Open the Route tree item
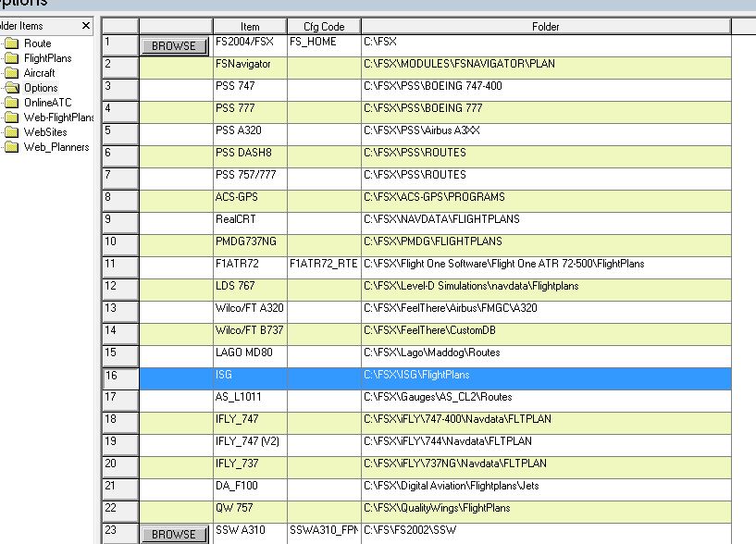The height and width of the screenshot is (544, 756). coord(38,43)
